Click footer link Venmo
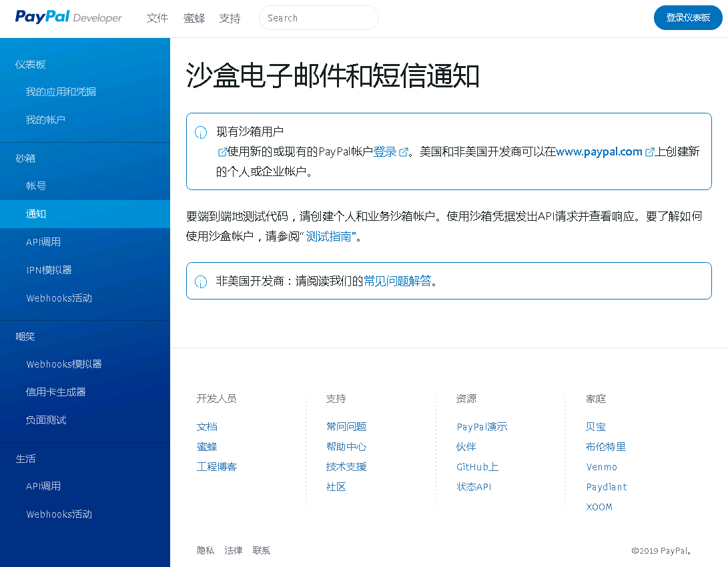 pos(602,467)
